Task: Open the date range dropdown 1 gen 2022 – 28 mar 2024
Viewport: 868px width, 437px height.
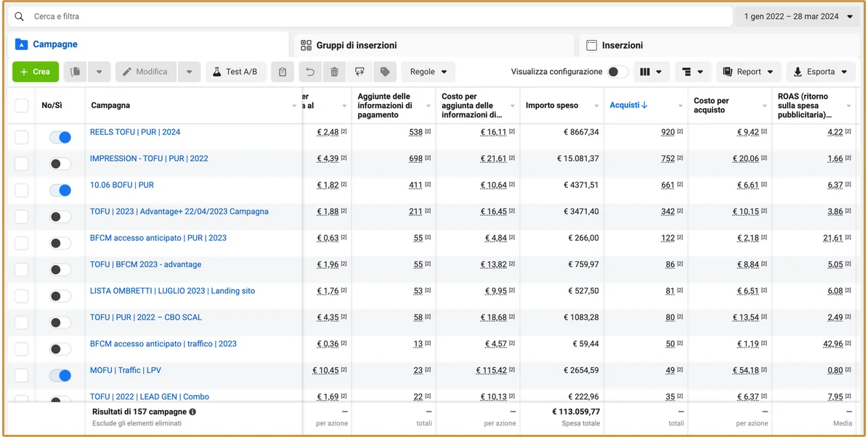Action: 799,17
